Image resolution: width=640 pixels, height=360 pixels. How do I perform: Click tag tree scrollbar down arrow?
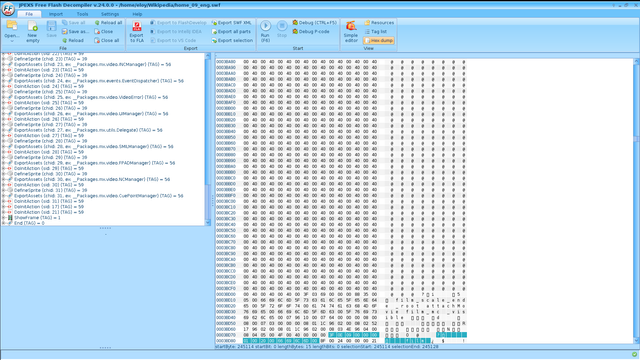click(x=208, y=223)
